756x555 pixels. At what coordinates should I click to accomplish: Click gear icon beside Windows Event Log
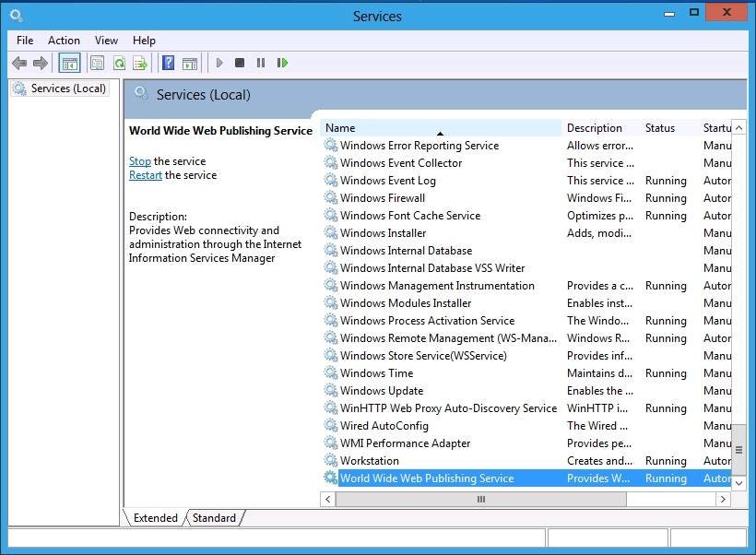tap(331, 181)
